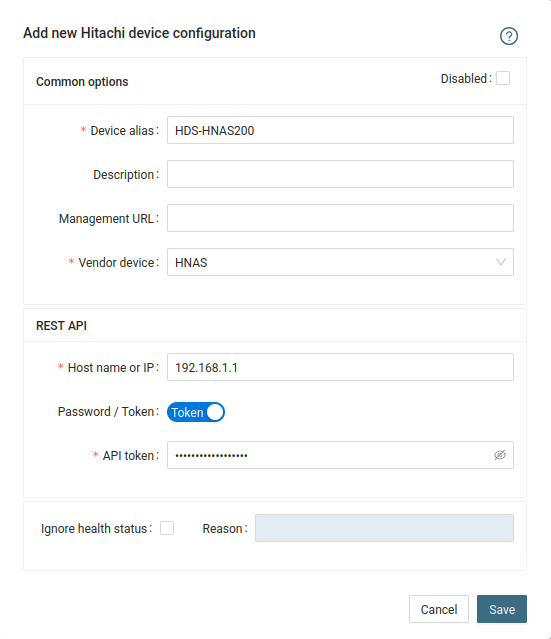This screenshot has width=551, height=639.
Task: Open the Vendor device dropdown
Action: pos(340,262)
